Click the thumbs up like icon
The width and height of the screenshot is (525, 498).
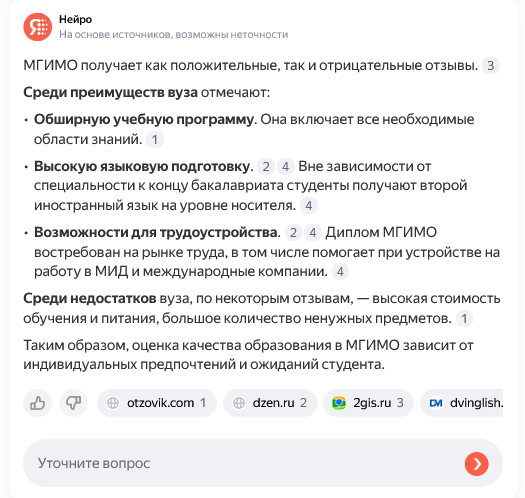tap(38, 403)
